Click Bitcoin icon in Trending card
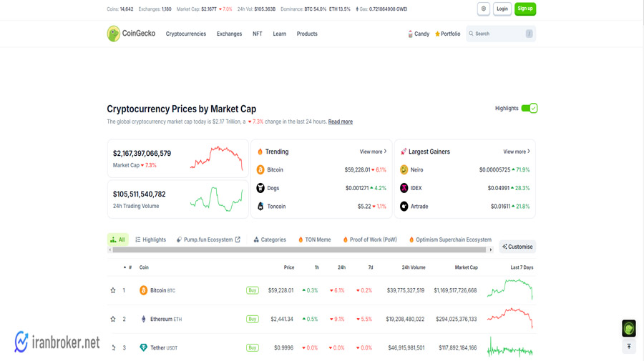644x361 pixels. tap(260, 170)
